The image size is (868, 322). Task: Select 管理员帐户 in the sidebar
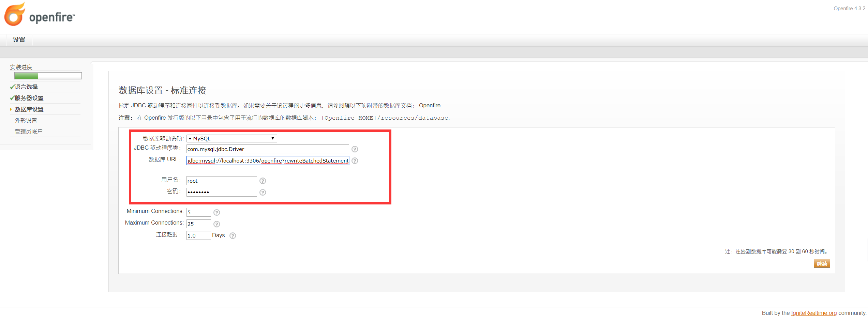28,131
